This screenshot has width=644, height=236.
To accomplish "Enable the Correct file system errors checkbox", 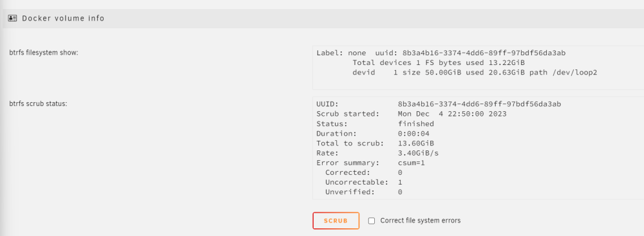I will (372, 221).
